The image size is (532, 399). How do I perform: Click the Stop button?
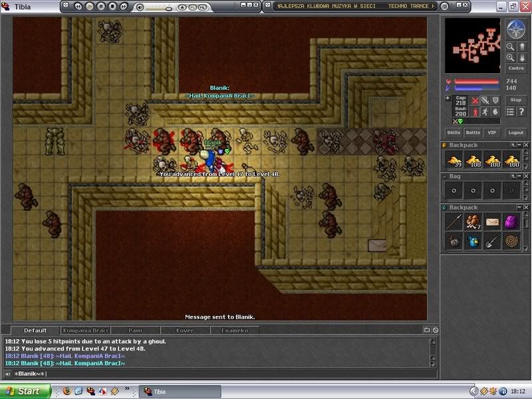click(x=516, y=100)
